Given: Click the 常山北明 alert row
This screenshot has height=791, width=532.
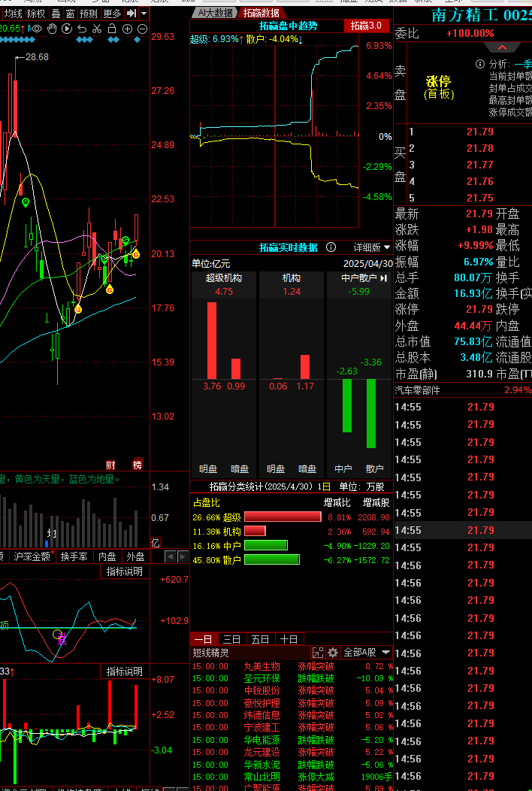Looking at the screenshot, I should 292,777.
